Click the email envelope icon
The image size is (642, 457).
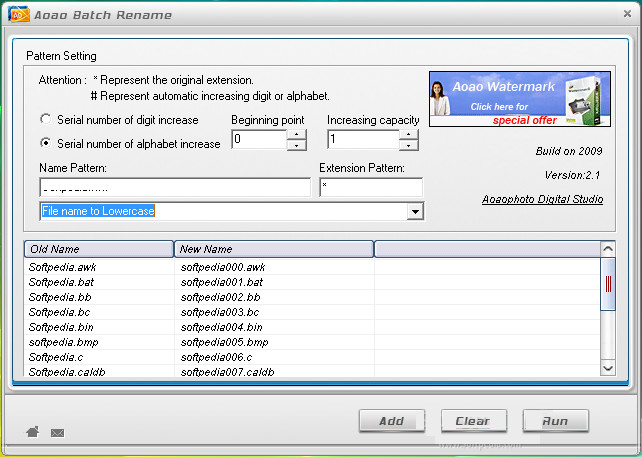[x=57, y=432]
